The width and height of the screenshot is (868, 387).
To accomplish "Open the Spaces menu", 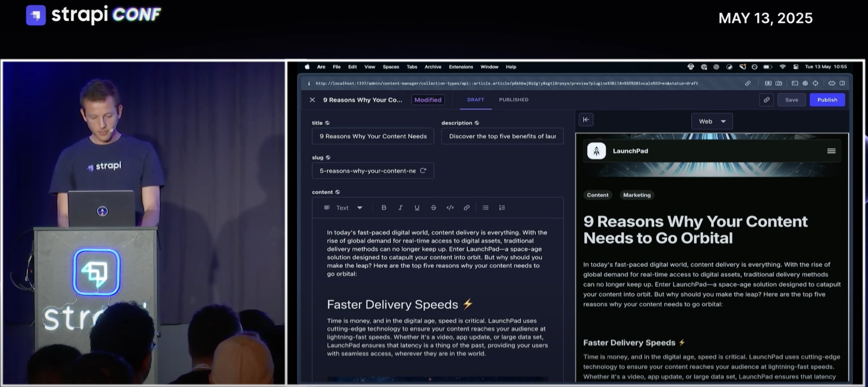I will click(x=391, y=67).
